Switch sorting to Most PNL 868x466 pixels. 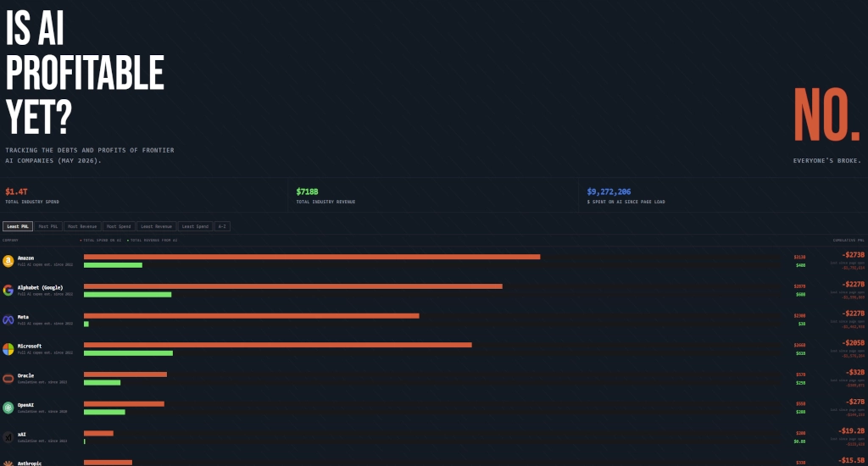coord(48,226)
